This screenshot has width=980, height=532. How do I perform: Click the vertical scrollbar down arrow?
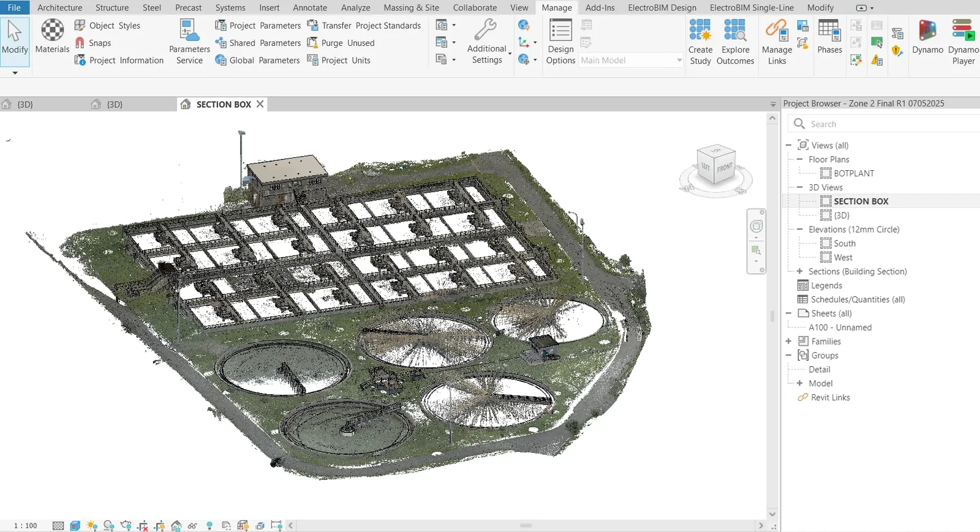point(772,514)
